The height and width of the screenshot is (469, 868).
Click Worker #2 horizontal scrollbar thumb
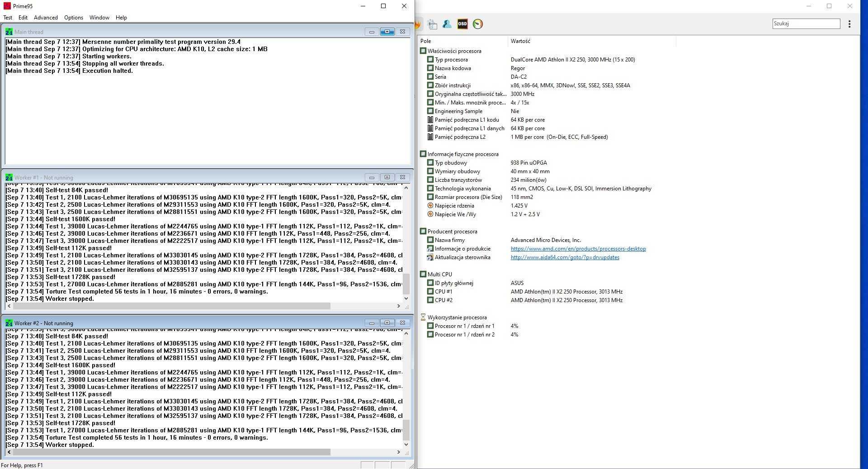pos(172,452)
